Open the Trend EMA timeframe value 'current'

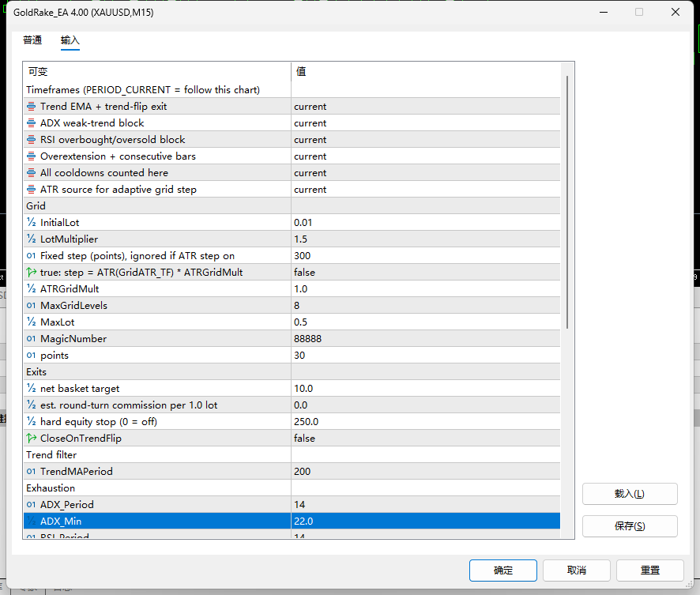coord(425,107)
